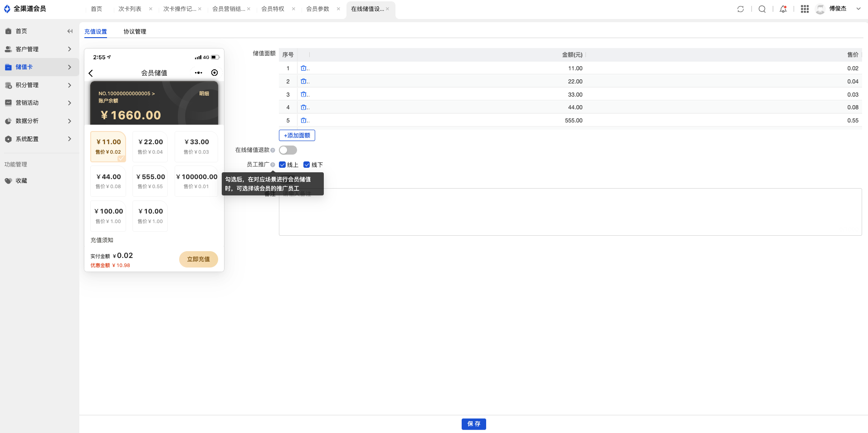Delete face value row 3 via trash icon

point(304,94)
